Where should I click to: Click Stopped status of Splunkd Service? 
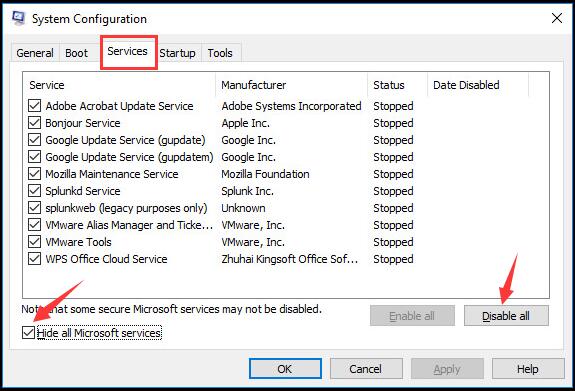point(393,191)
